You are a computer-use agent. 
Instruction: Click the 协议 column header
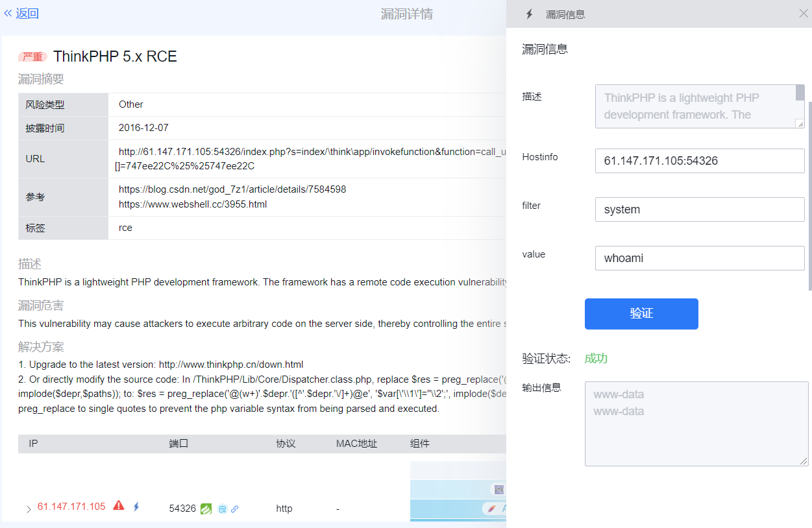[x=286, y=444]
